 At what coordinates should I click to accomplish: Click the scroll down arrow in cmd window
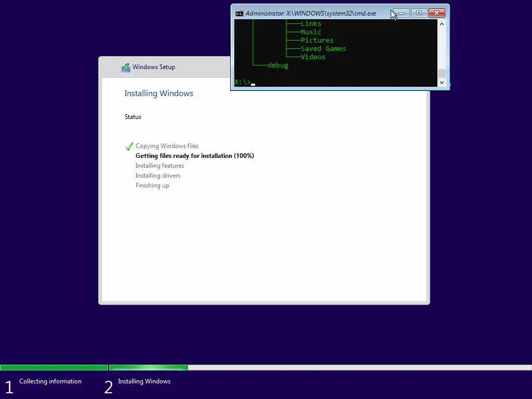click(442, 83)
